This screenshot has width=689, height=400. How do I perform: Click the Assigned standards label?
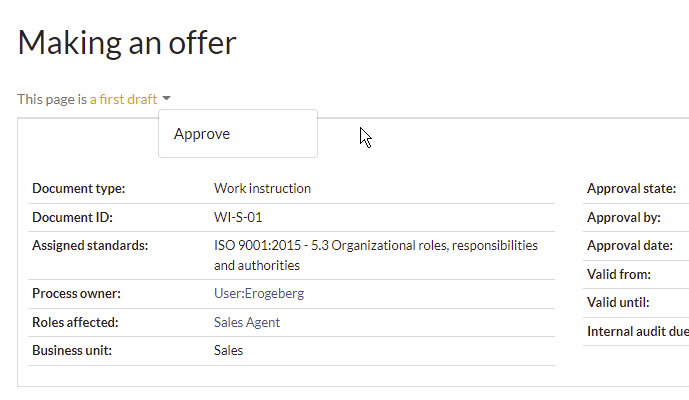click(x=90, y=245)
